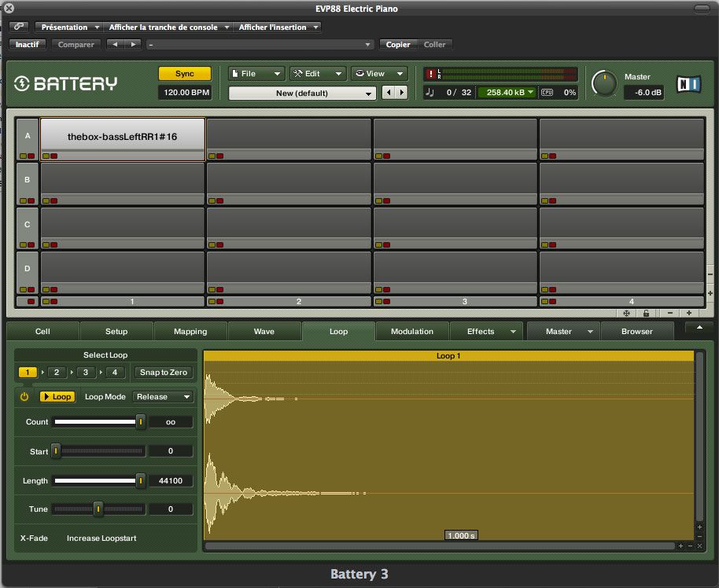
Task: Go to previous preset in plugin header
Action: [115, 45]
